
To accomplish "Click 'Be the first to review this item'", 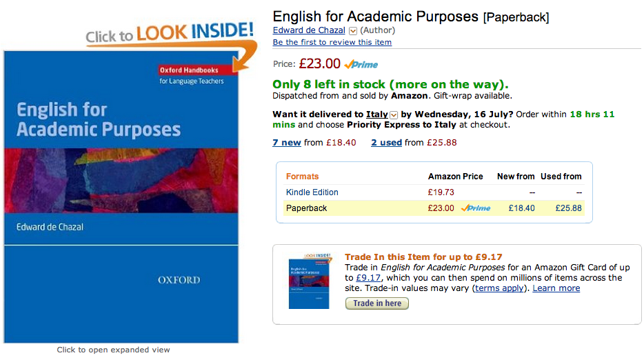I will coord(332,42).
